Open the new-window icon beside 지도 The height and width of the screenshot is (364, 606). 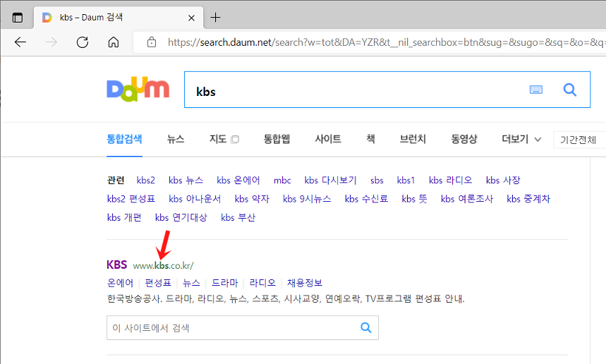(235, 140)
